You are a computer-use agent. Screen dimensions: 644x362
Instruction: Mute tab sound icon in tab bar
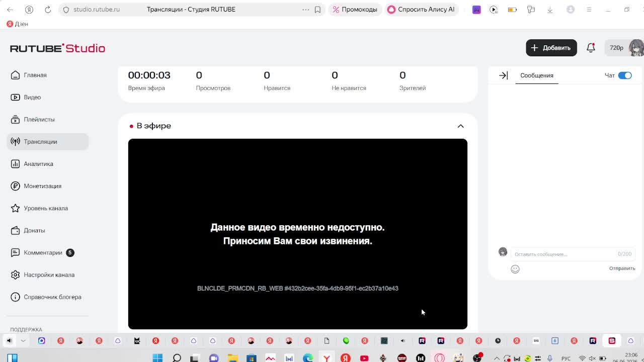click(x=9, y=341)
